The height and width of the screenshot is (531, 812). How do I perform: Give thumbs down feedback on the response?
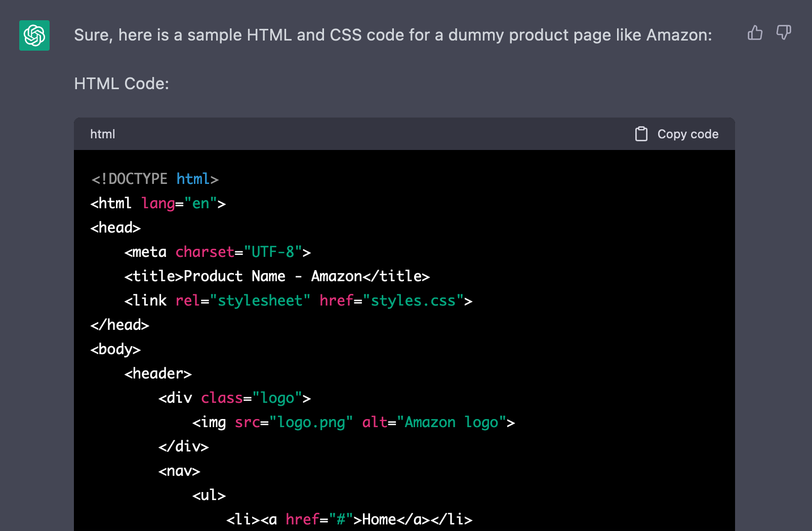click(783, 33)
